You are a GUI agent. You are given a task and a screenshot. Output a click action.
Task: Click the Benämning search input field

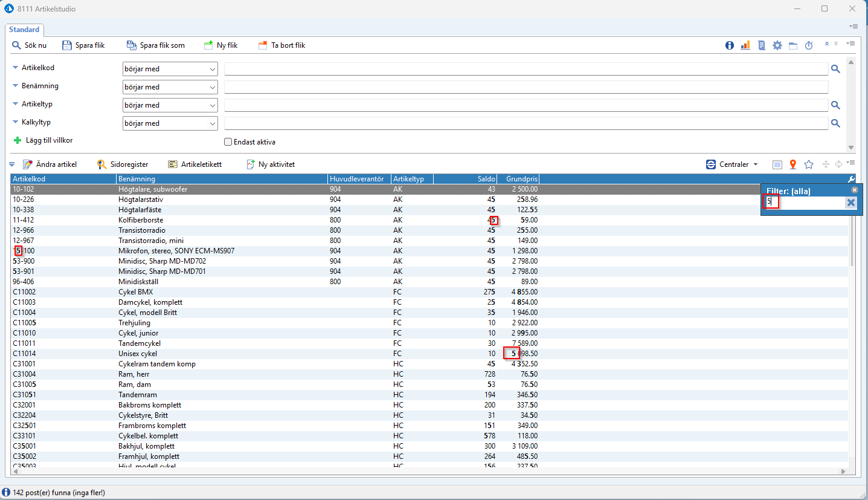526,87
